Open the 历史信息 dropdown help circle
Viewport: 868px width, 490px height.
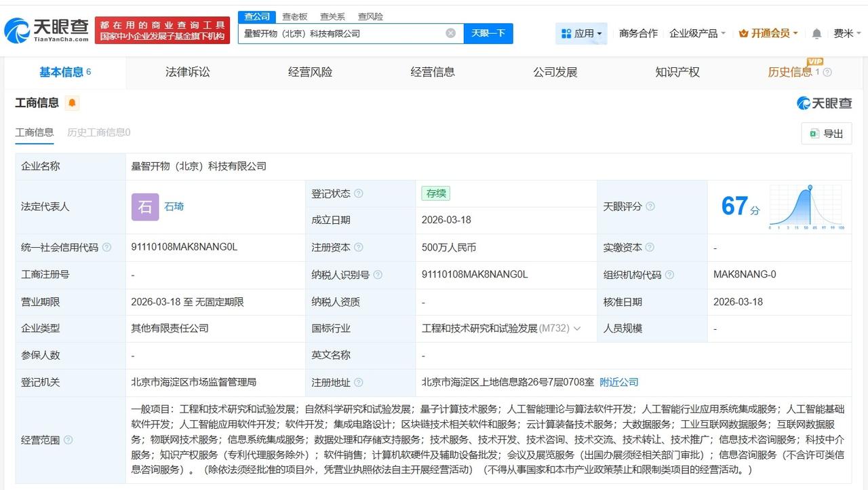coord(828,71)
